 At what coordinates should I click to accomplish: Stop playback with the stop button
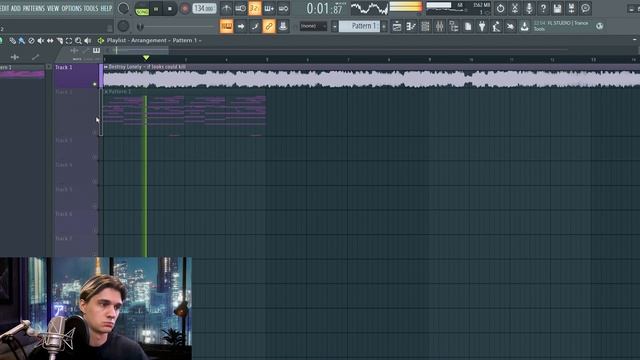click(x=170, y=9)
